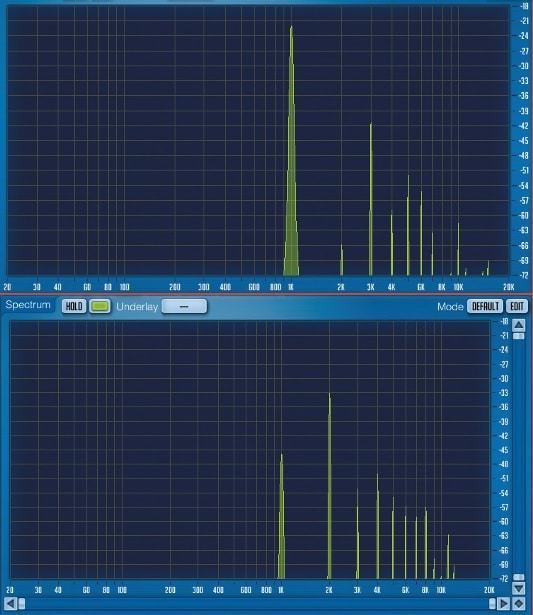Click the 1K peak in upper spectrum
Screen dimensions: 533x615
pyautogui.click(x=291, y=151)
